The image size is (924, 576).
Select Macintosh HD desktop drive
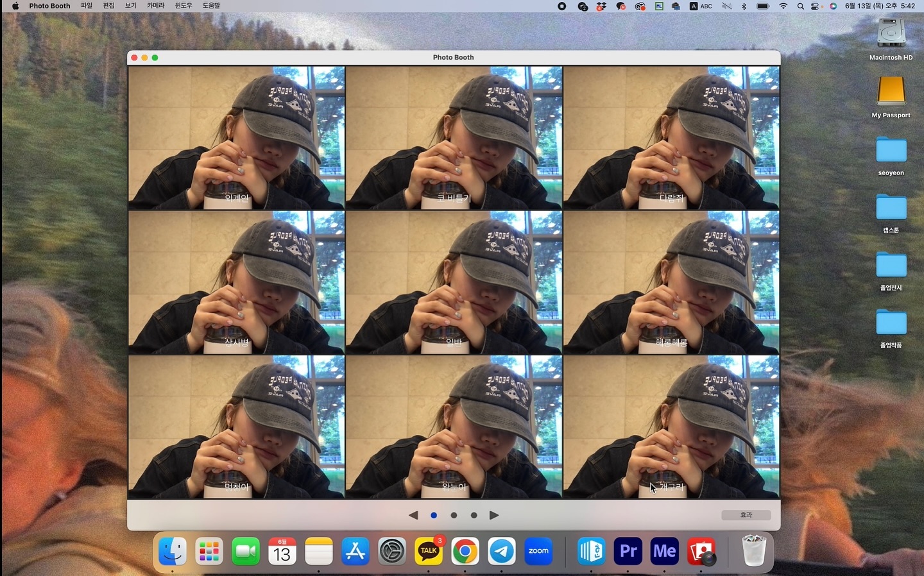(891, 33)
